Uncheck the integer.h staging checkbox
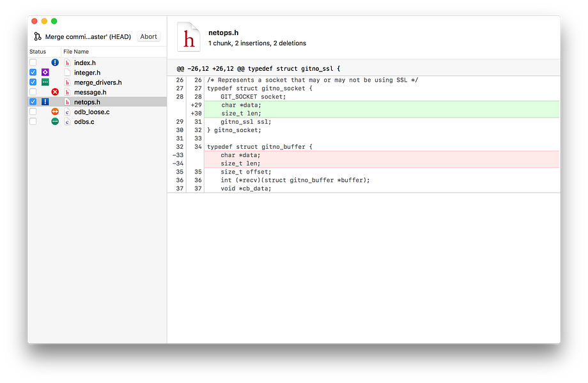 click(33, 72)
